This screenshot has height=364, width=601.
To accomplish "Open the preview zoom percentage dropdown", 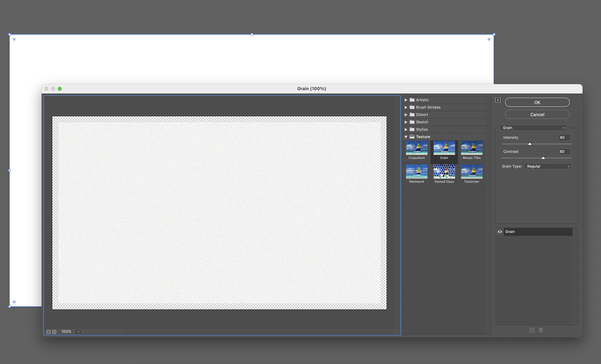I will [x=78, y=332].
